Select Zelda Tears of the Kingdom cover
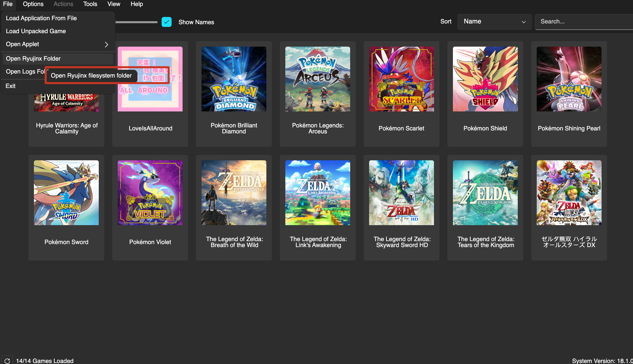 pyautogui.click(x=485, y=192)
